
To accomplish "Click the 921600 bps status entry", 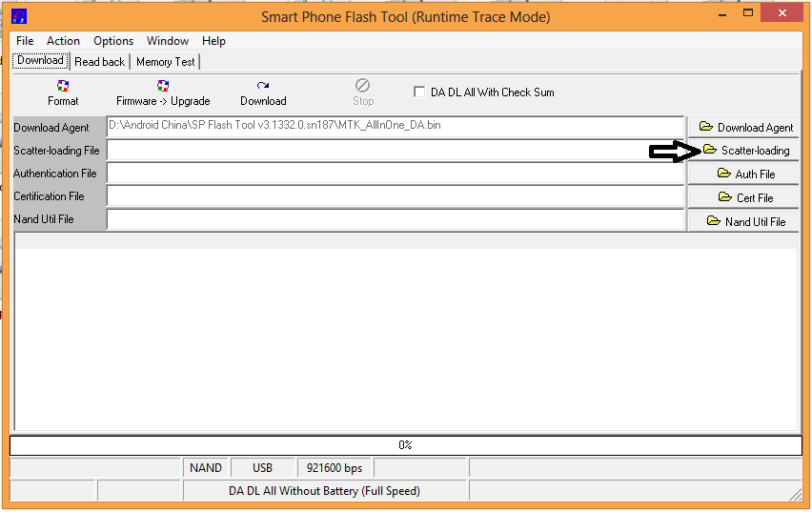I will [334, 468].
